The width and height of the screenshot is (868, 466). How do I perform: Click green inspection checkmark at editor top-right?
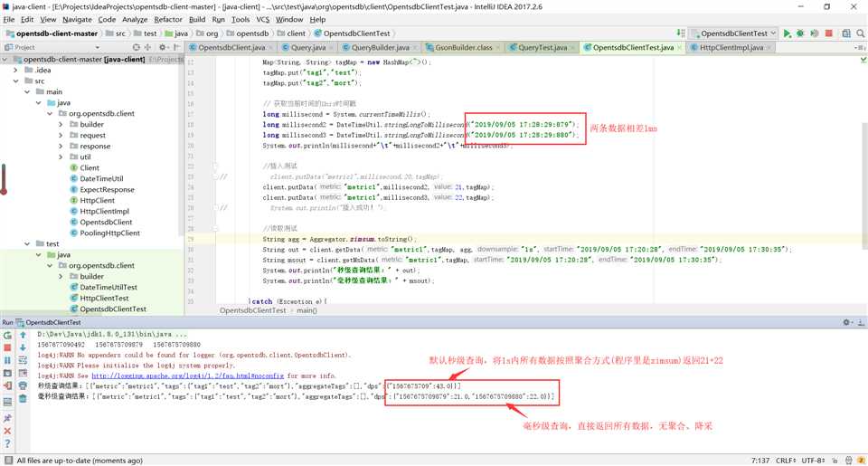[863, 60]
